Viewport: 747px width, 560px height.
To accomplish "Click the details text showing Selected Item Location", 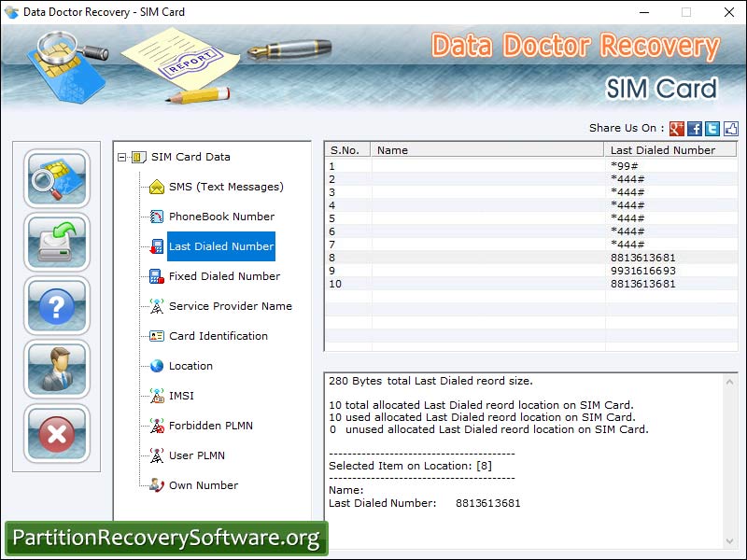I will click(410, 466).
